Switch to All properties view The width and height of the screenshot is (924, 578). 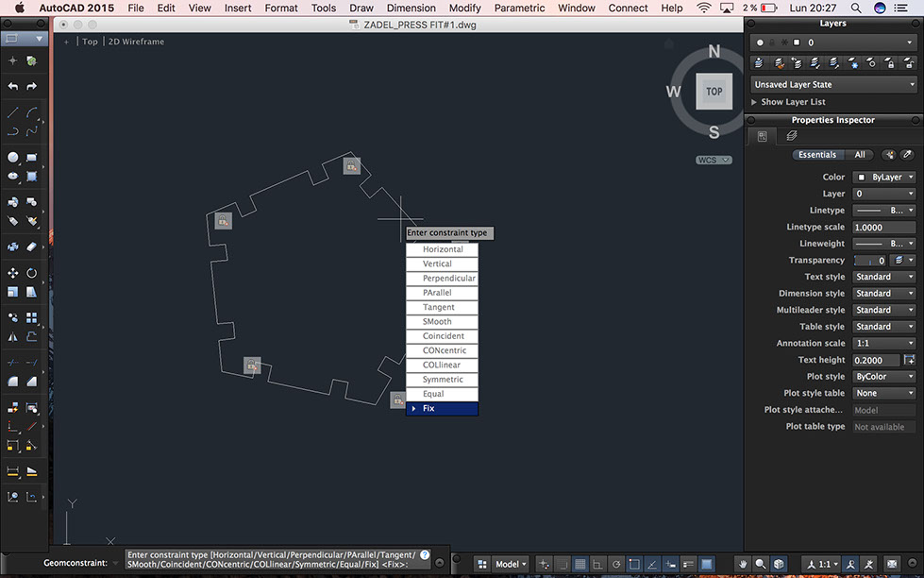coord(859,155)
